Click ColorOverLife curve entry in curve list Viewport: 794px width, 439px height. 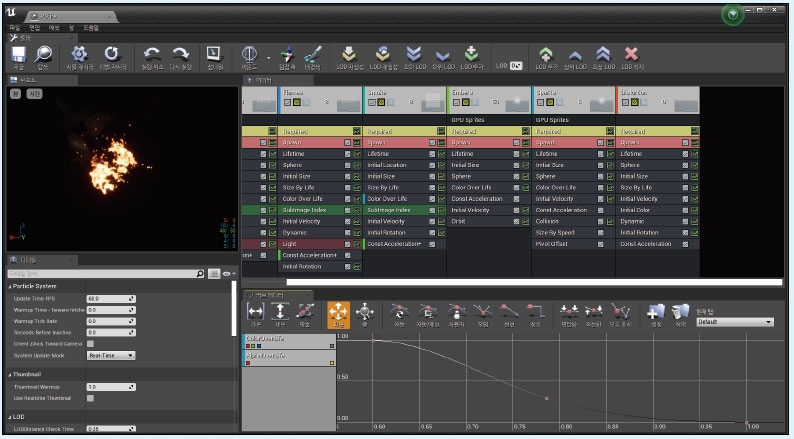click(x=289, y=342)
